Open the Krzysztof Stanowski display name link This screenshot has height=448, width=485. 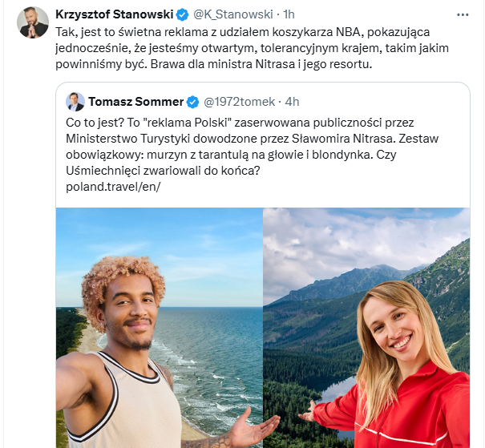click(x=115, y=14)
